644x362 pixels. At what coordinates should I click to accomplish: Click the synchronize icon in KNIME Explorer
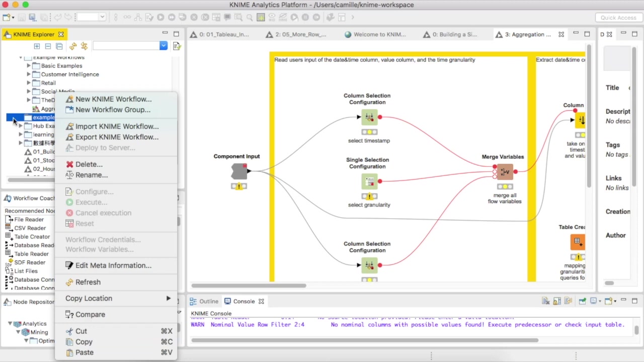84,46
